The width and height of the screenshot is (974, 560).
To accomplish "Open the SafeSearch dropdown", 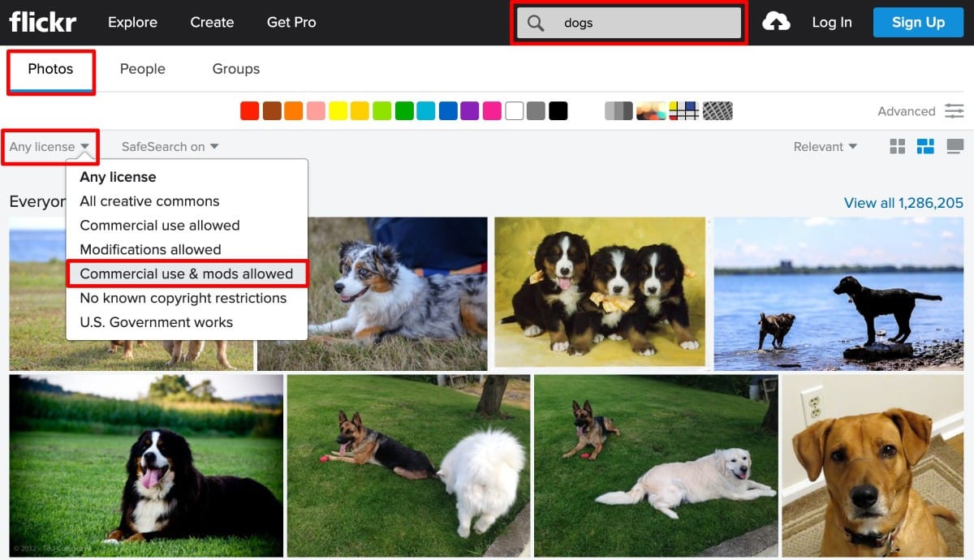I will tap(167, 146).
